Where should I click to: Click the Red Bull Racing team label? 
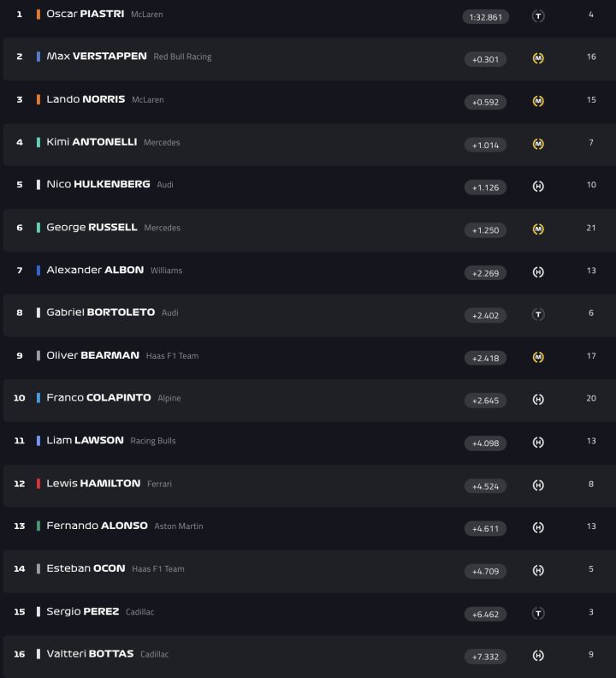[x=182, y=56]
